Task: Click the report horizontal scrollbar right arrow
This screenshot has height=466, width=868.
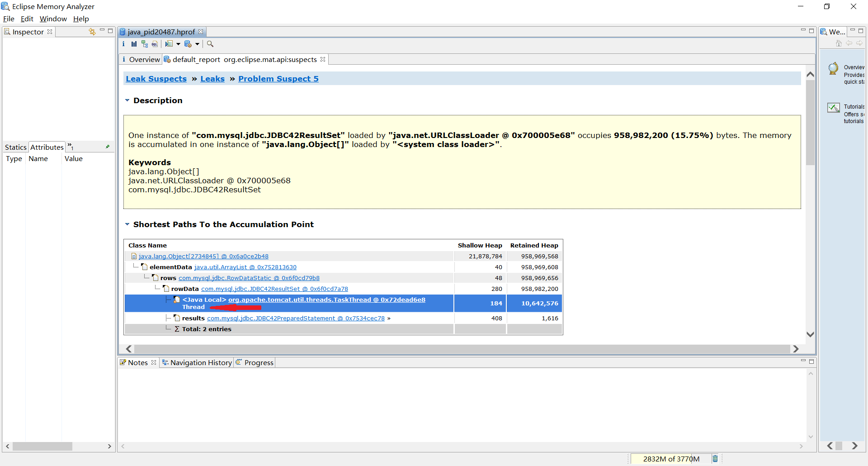Action: point(796,349)
